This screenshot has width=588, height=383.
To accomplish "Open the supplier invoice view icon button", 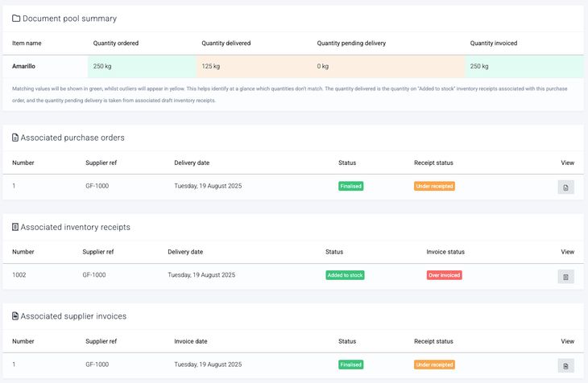I will pos(565,365).
